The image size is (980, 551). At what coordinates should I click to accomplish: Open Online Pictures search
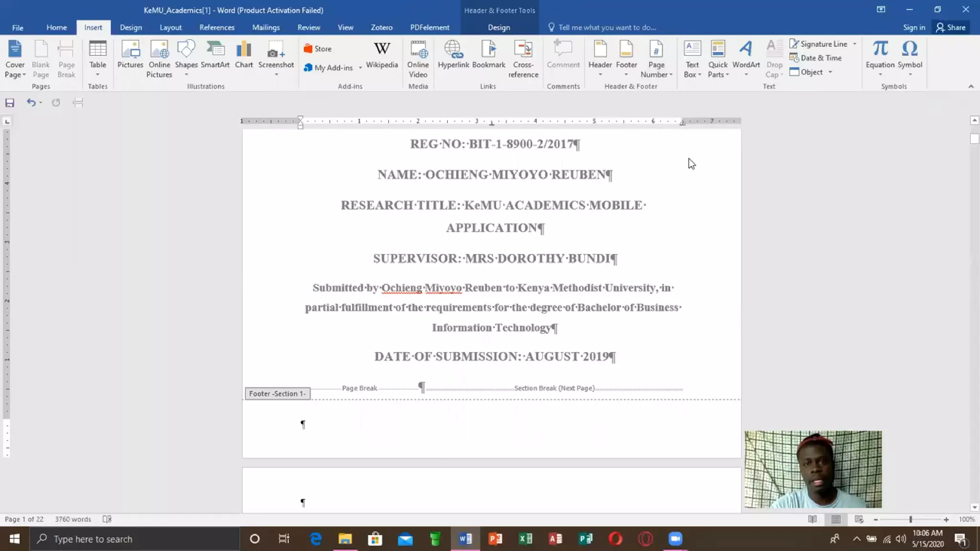(159, 59)
